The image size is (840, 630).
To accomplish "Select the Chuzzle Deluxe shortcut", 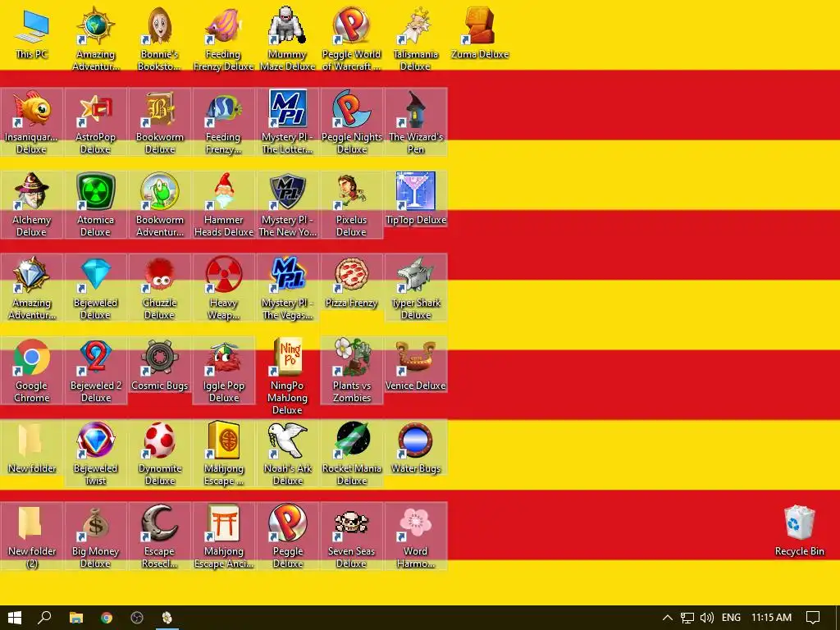I will [160, 288].
